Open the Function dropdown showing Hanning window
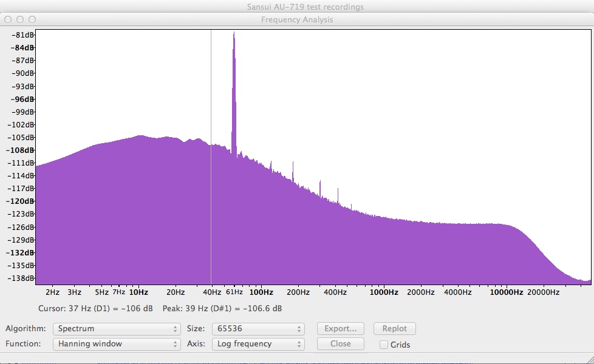594x364 pixels. (x=117, y=343)
